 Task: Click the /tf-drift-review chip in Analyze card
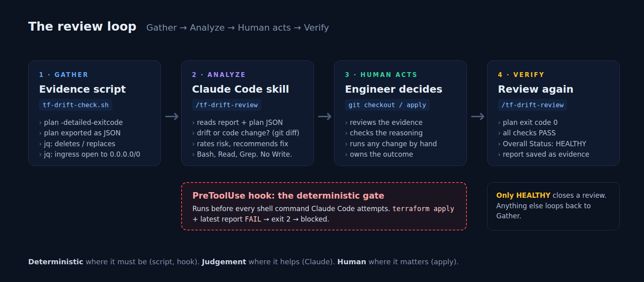(227, 105)
